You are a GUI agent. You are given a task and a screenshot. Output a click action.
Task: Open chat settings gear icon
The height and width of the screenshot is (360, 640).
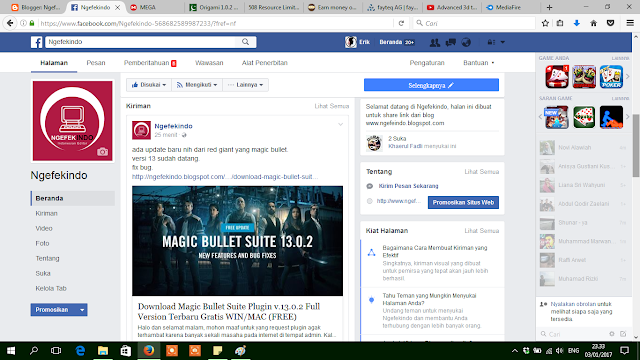612,334
